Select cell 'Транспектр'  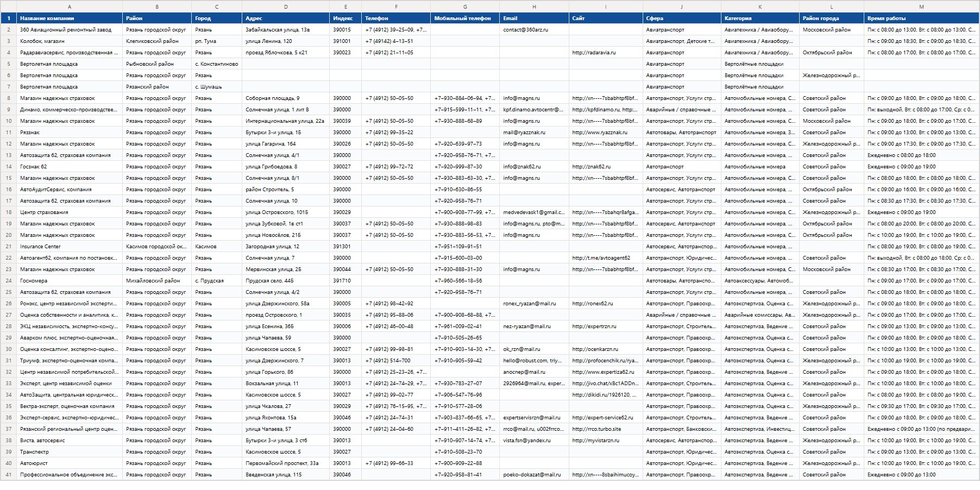tap(70, 452)
